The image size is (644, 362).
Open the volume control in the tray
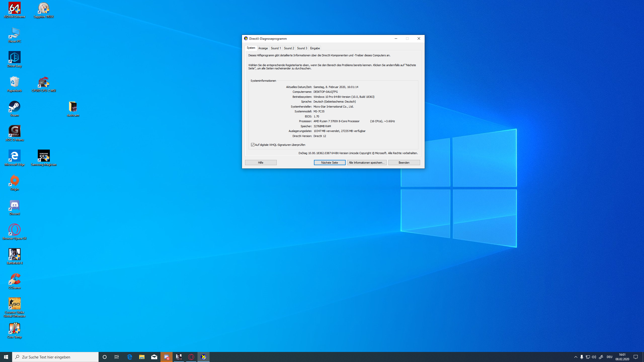point(594,357)
